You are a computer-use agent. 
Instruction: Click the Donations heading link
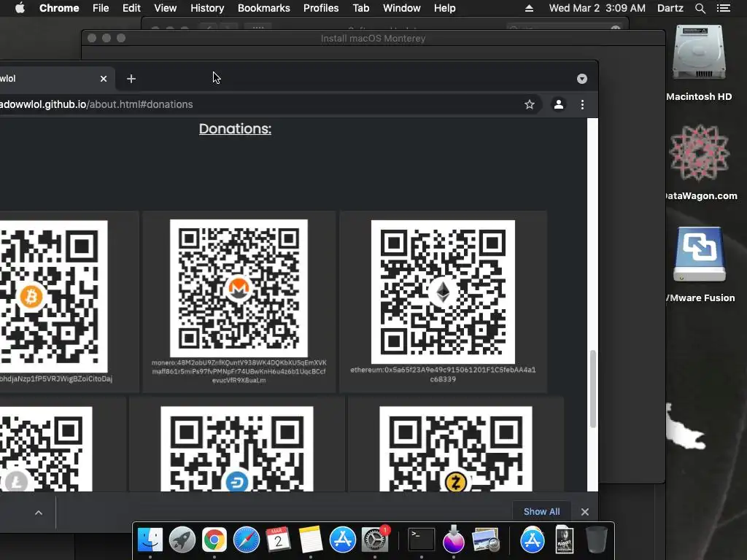[235, 128]
